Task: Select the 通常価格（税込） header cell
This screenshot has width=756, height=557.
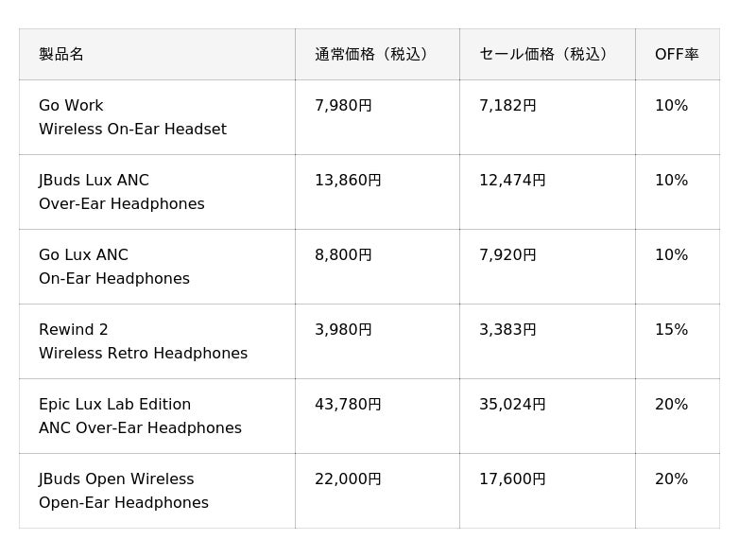Action: 377,54
